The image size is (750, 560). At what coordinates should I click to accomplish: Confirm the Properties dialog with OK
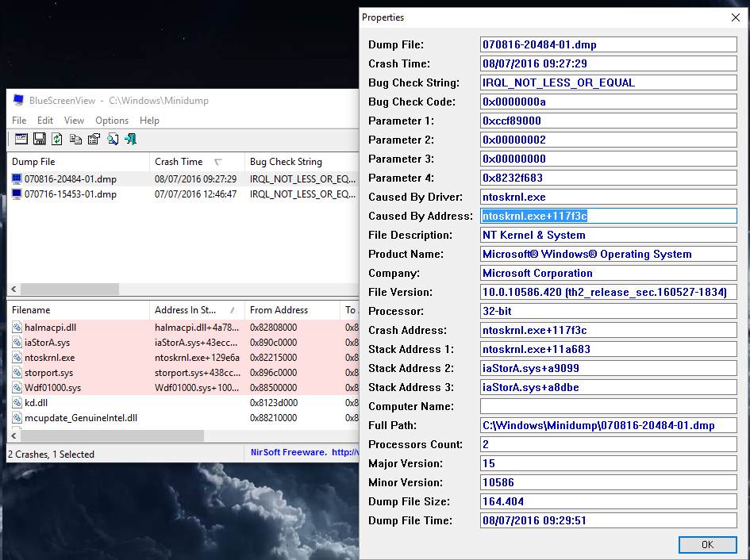707,545
